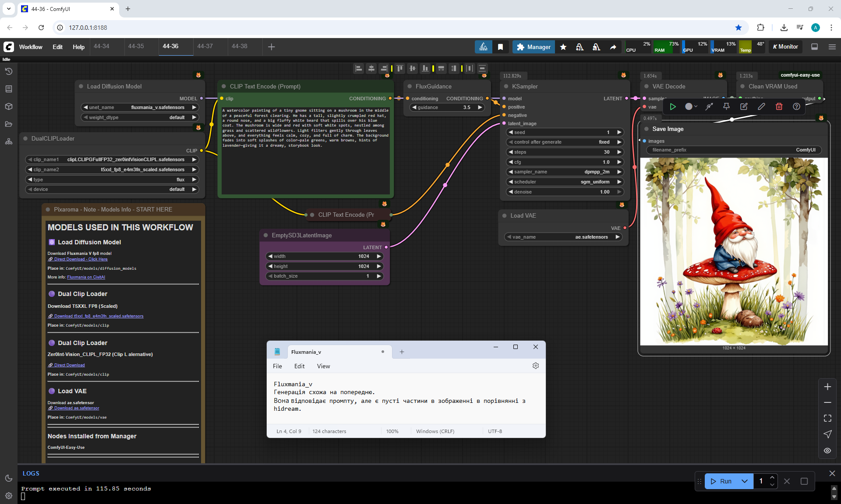
Task: Click the share arrow icon in toolbar
Action: point(613,47)
